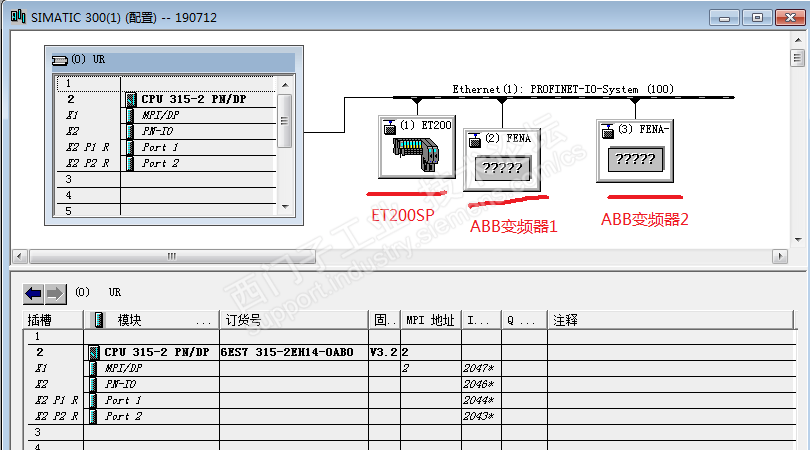Click the (0) UR rack icon
Image resolution: width=810 pixels, height=450 pixels.
(x=60, y=60)
